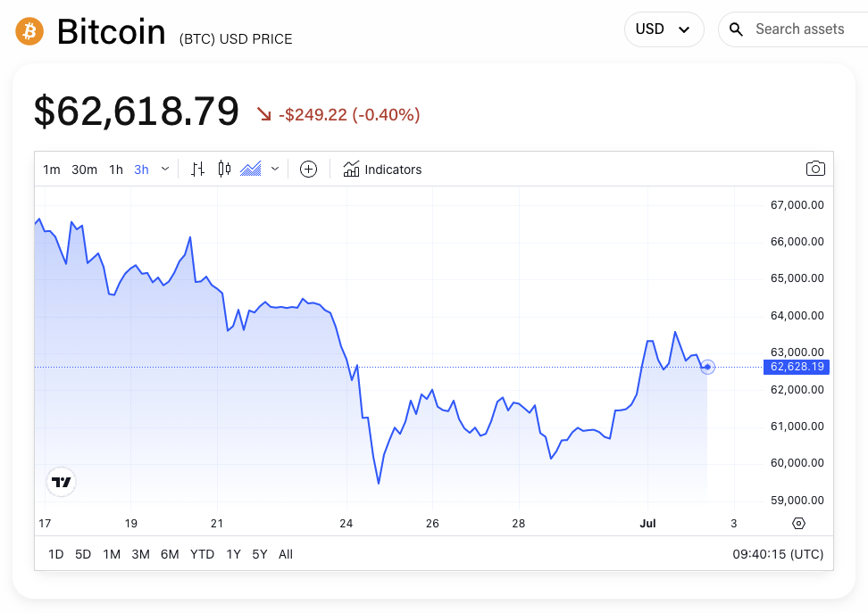Click the Bitcoin logo icon
Viewport: 868px width, 613px height.
[29, 30]
